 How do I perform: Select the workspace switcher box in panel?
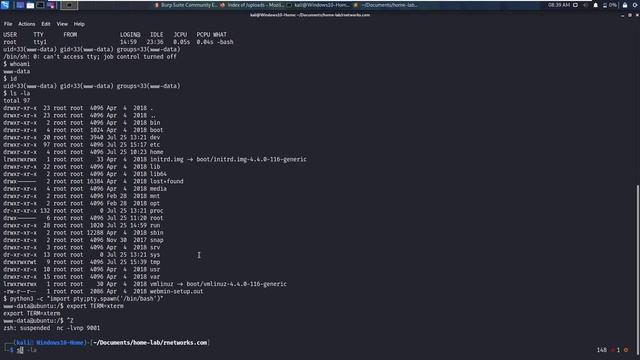(x=69, y=5)
